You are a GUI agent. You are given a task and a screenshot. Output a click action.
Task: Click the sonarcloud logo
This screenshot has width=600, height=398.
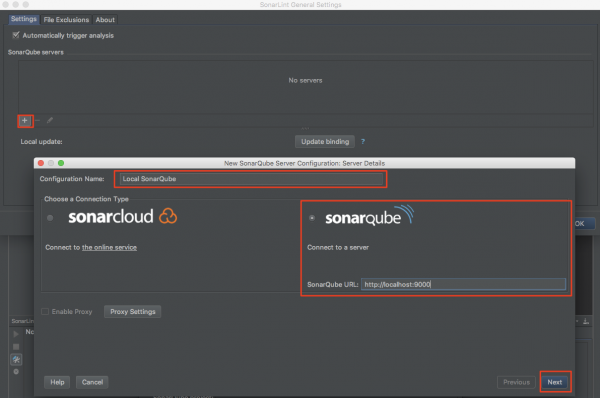point(122,216)
